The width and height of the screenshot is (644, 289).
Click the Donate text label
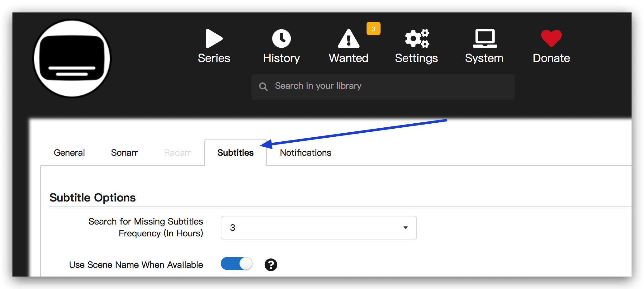[552, 58]
